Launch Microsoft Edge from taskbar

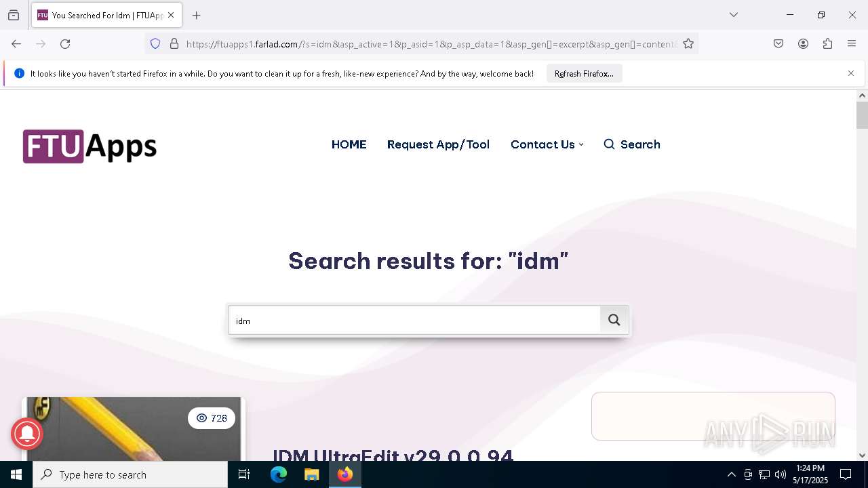[x=279, y=474]
